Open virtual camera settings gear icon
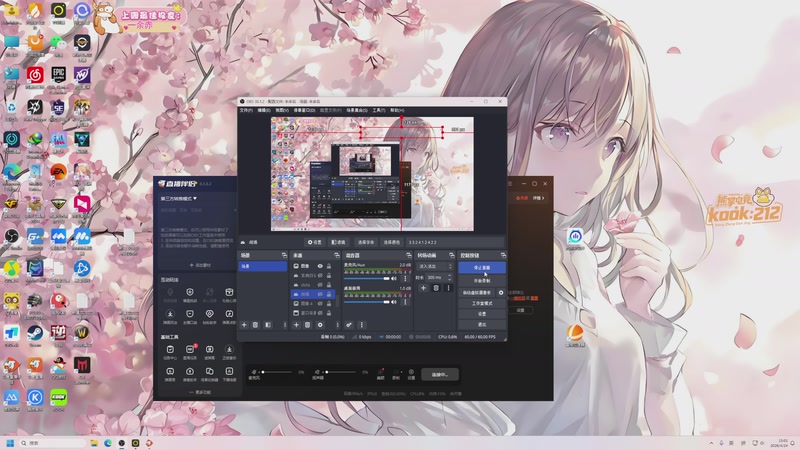The width and height of the screenshot is (800, 450). coord(501,293)
